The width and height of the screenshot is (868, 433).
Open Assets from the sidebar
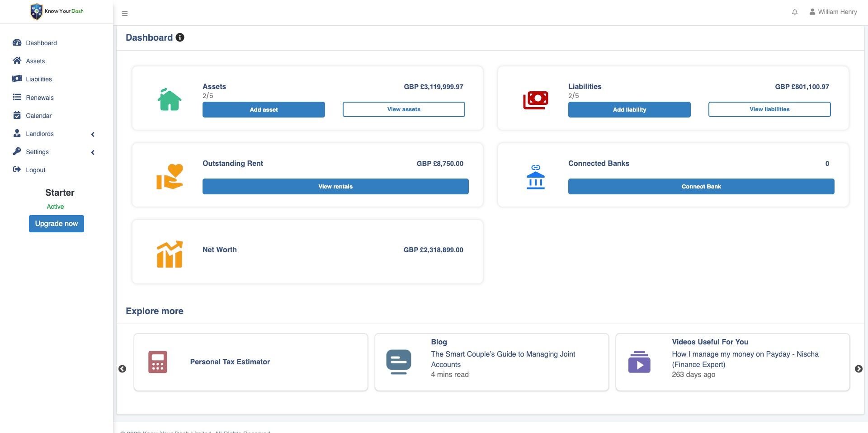[35, 61]
